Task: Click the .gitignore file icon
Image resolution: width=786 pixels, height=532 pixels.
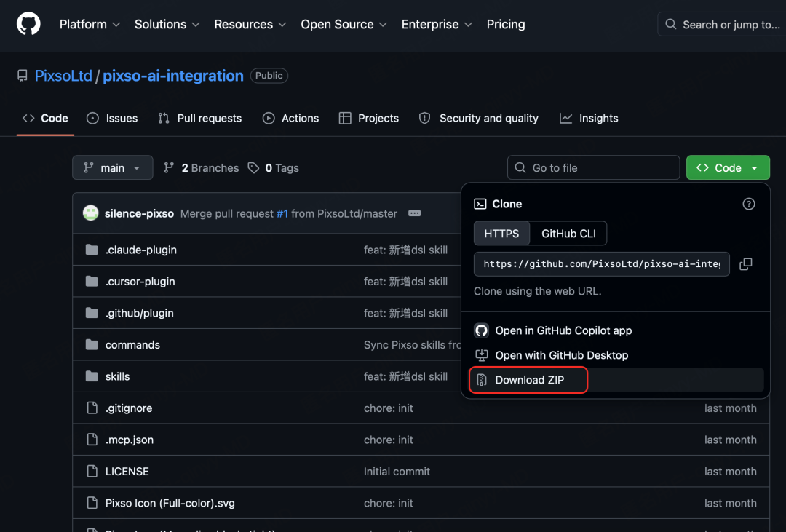Action: coord(92,408)
